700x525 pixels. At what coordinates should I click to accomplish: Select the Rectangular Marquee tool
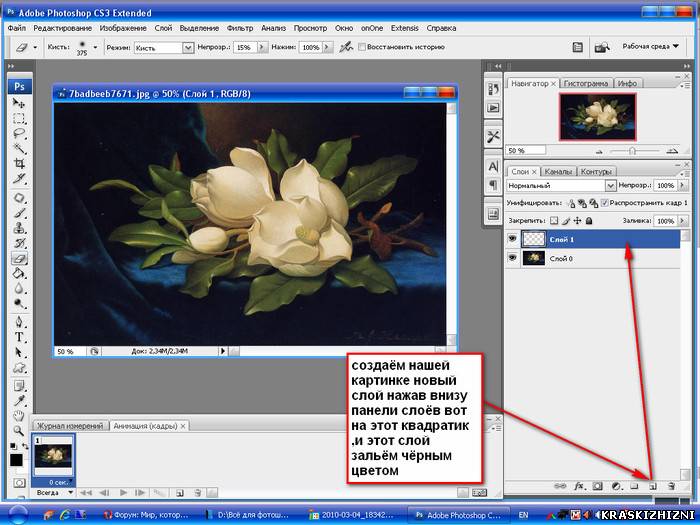[19, 118]
